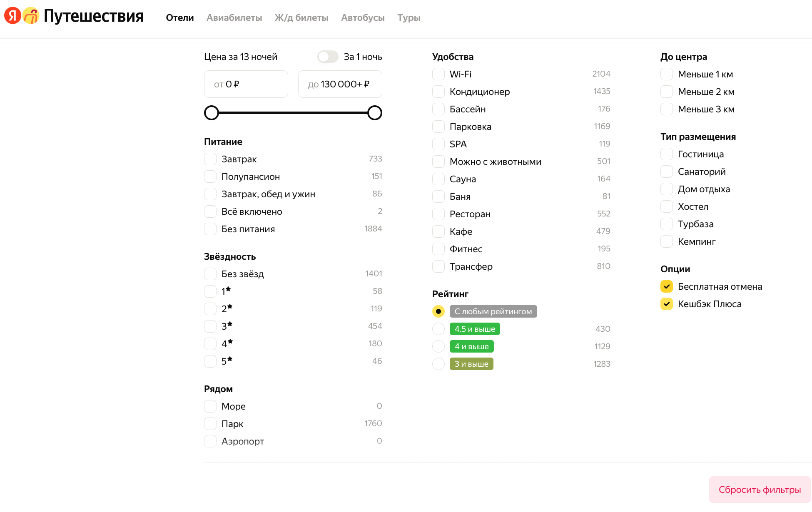Click the left price slider handle

212,113
